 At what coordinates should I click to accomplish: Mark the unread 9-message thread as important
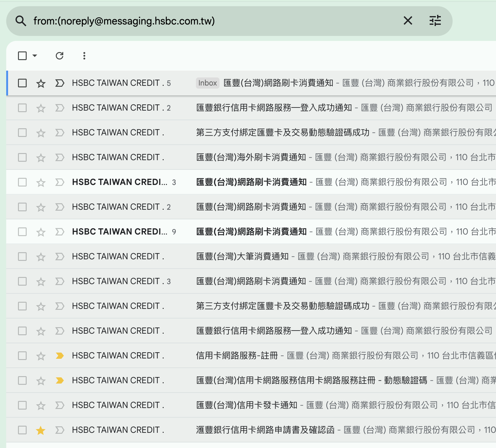pos(60,232)
